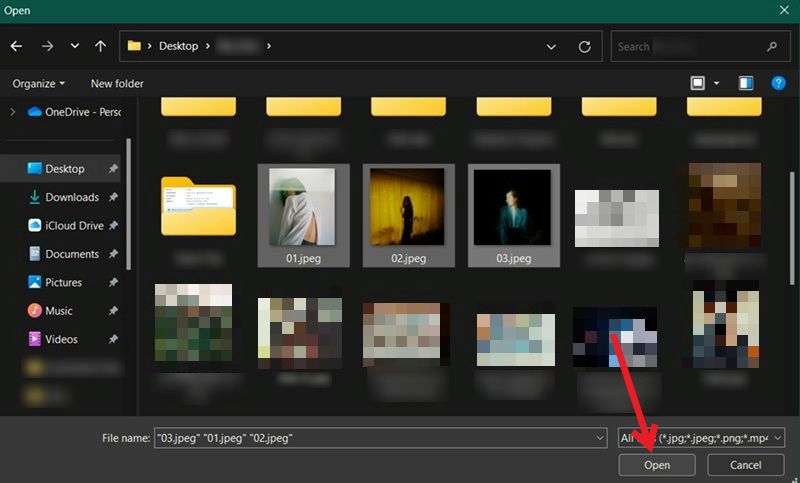The image size is (800, 483).
Task: Open the file type filter dropdown
Action: [778, 438]
